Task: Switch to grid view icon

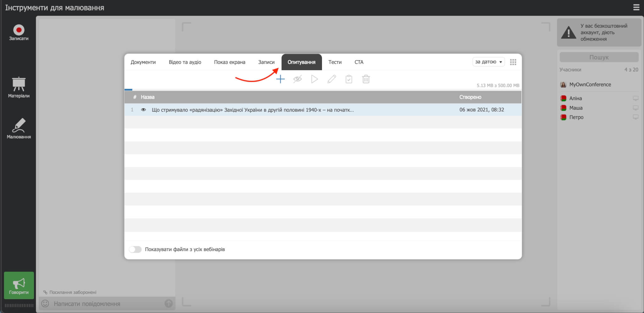Action: click(x=513, y=62)
